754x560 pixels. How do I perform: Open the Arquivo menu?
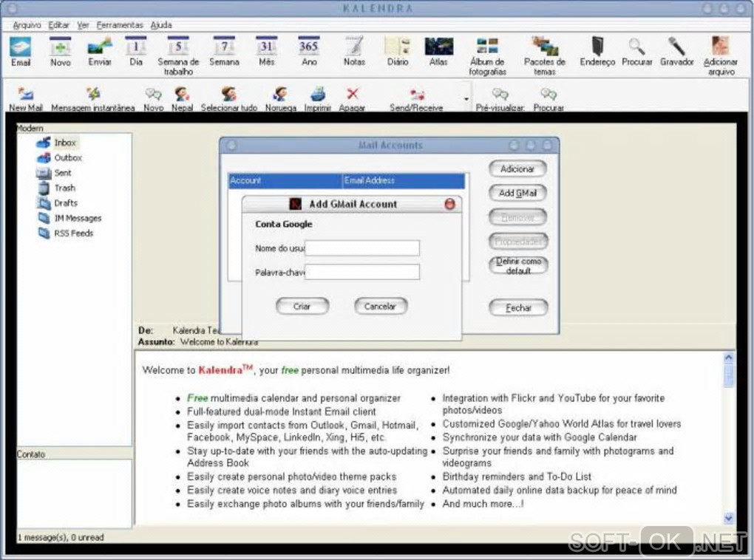coord(27,25)
